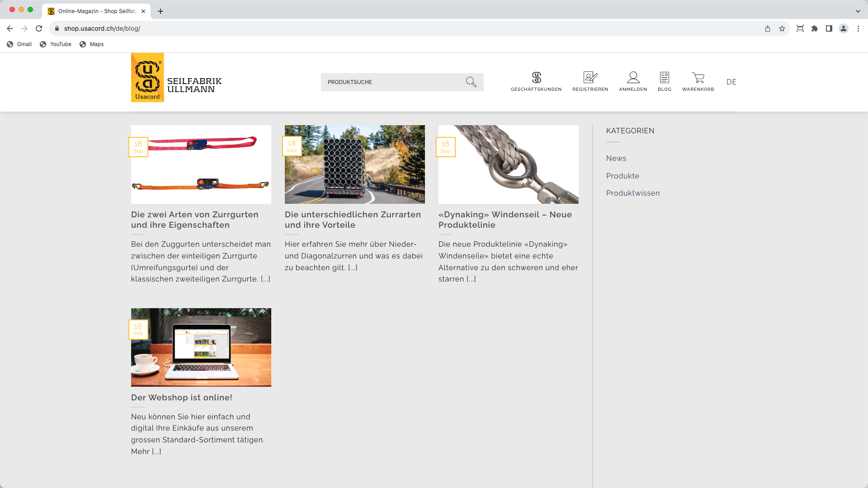The image size is (868, 488).
Task: Open the Registrieren icon
Action: 590,78
